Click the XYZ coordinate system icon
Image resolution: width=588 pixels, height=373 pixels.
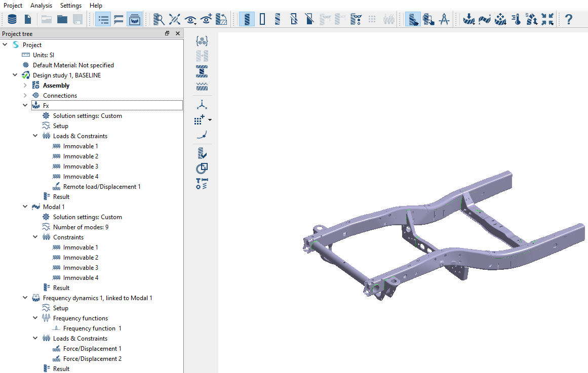[202, 105]
